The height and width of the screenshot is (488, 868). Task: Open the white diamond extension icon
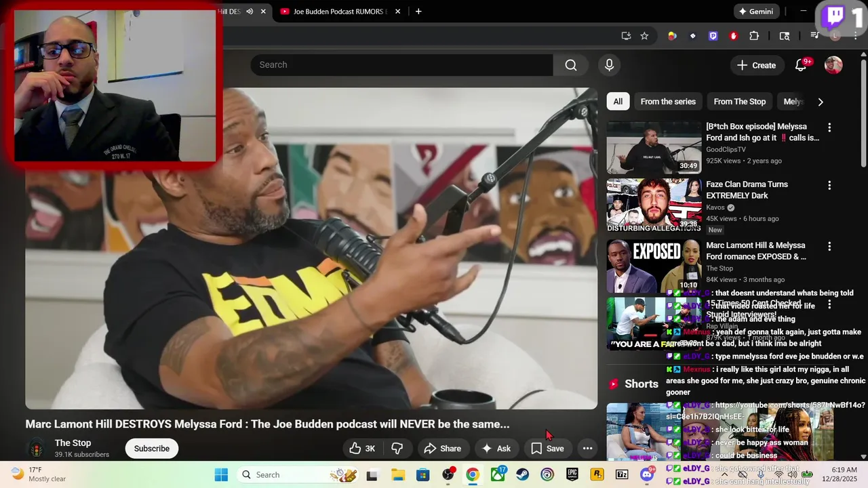(x=692, y=36)
